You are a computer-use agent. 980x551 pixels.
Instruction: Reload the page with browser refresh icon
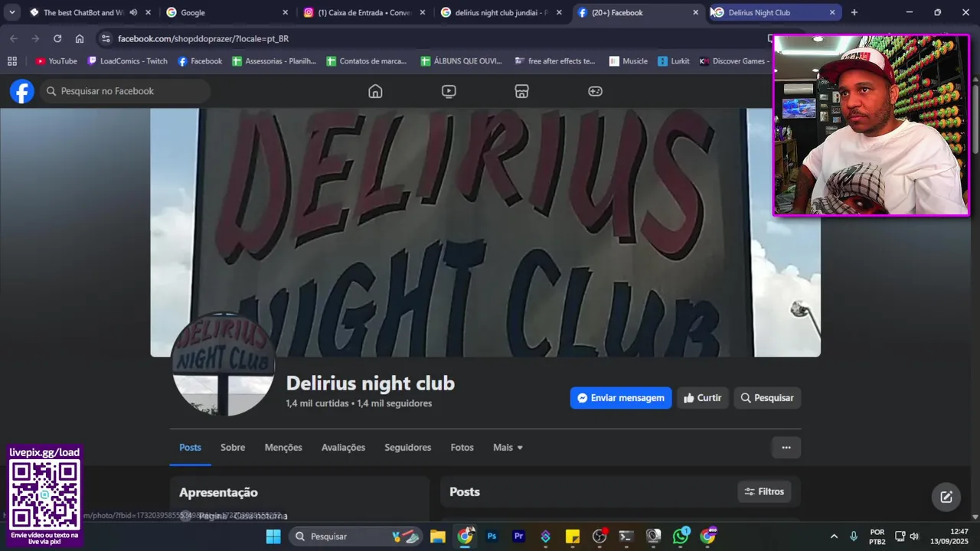point(57,38)
